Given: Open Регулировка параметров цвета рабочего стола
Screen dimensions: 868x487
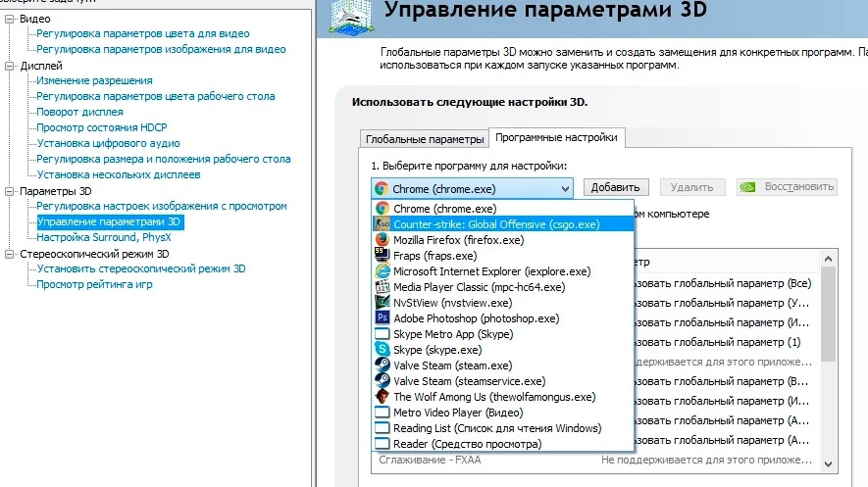Looking at the screenshot, I should tap(156, 96).
